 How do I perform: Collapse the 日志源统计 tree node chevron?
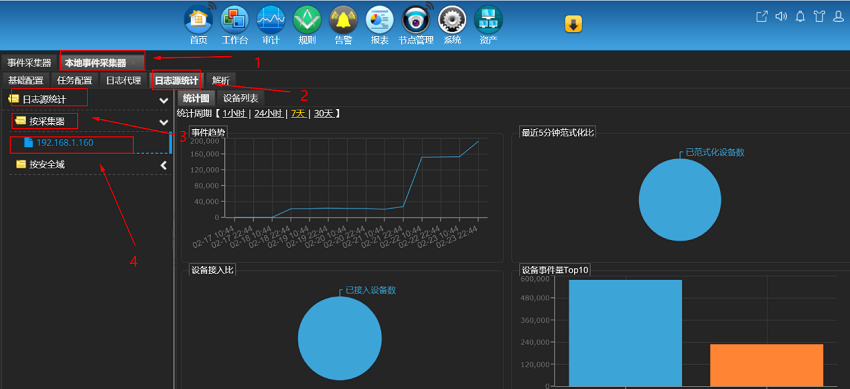pyautogui.click(x=164, y=100)
